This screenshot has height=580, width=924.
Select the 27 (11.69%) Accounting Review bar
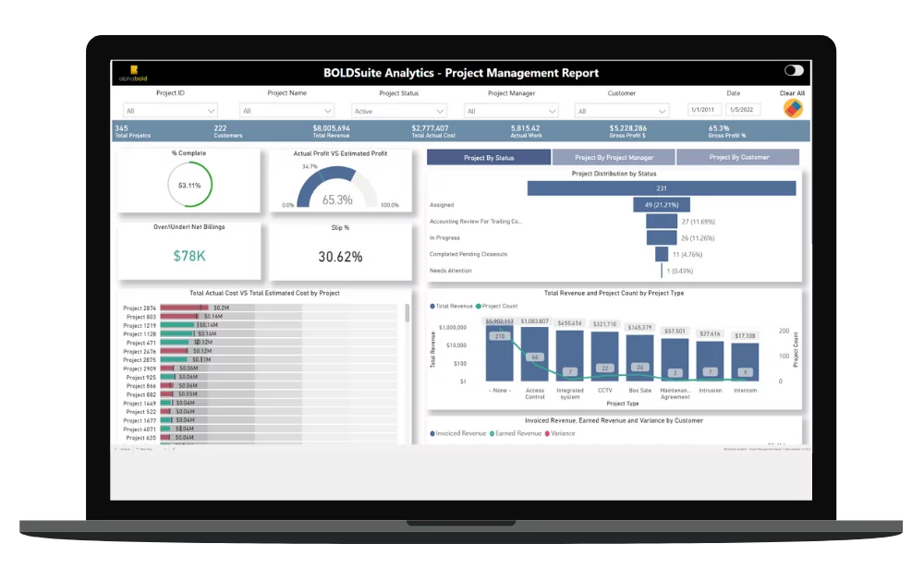click(x=662, y=222)
